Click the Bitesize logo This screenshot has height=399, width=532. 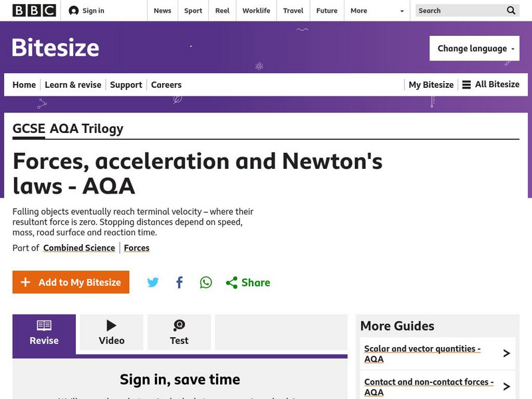[56, 48]
